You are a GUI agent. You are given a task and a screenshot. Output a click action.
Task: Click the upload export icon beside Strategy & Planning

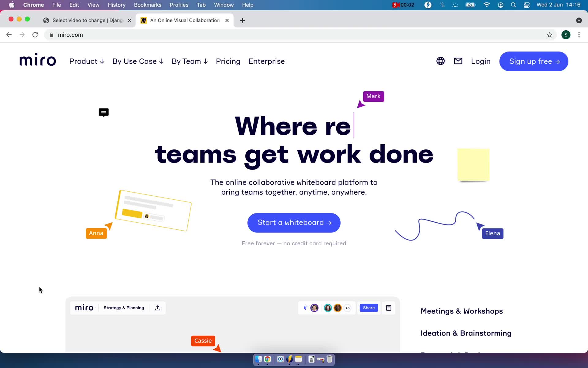coord(158,308)
